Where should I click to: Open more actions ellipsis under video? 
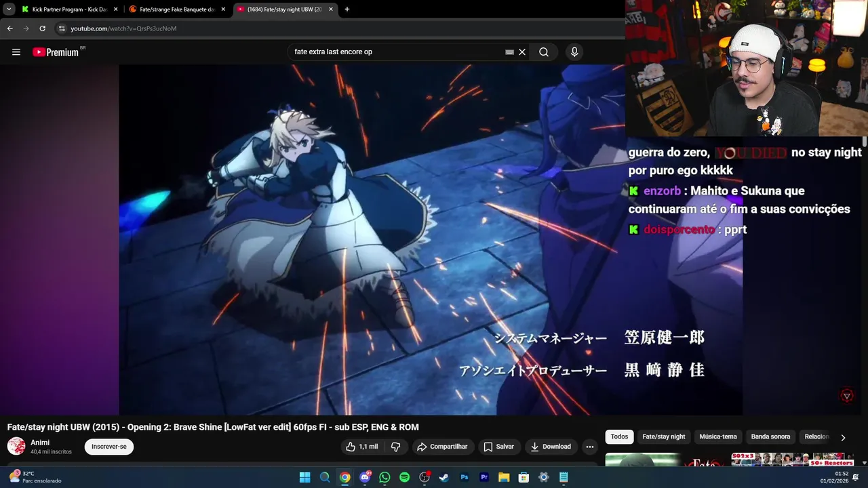point(590,447)
